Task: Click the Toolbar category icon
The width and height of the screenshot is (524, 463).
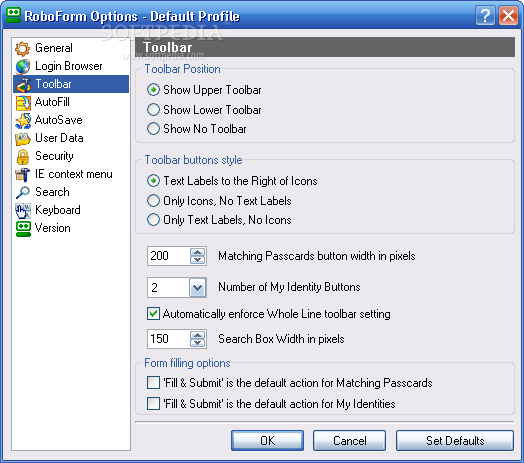Action: click(x=22, y=85)
